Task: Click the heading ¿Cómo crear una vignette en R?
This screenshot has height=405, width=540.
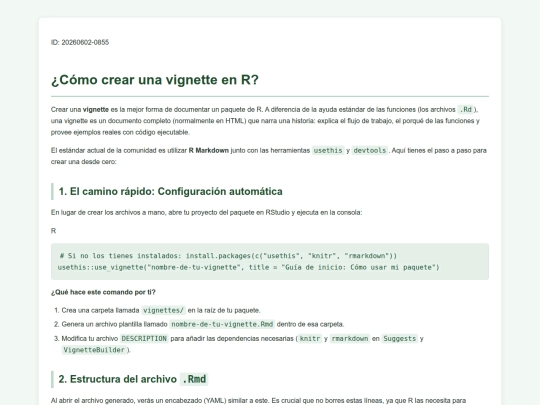Action: 155,80
